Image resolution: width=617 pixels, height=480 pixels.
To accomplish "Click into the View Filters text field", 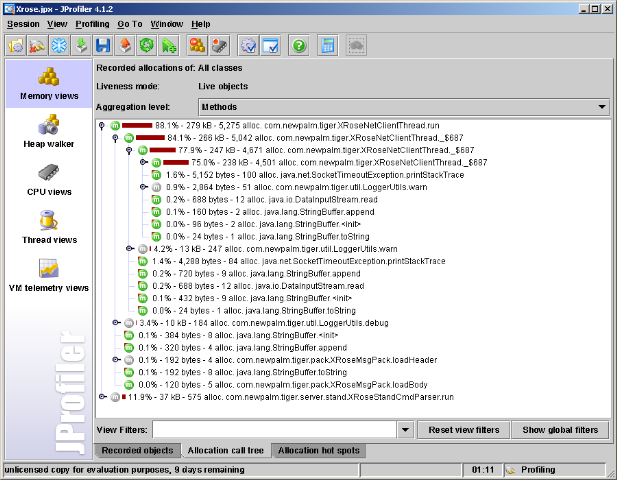I will pyautogui.click(x=274, y=430).
